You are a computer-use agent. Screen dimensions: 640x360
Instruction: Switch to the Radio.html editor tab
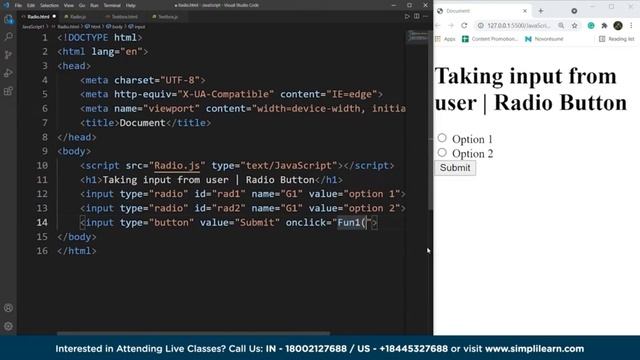pyautogui.click(x=38, y=17)
